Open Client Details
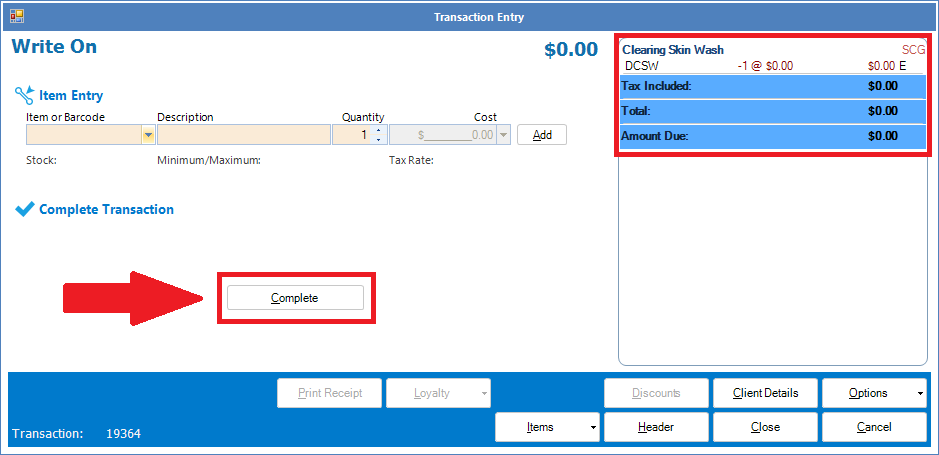This screenshot has width=939, height=455. pos(765,393)
